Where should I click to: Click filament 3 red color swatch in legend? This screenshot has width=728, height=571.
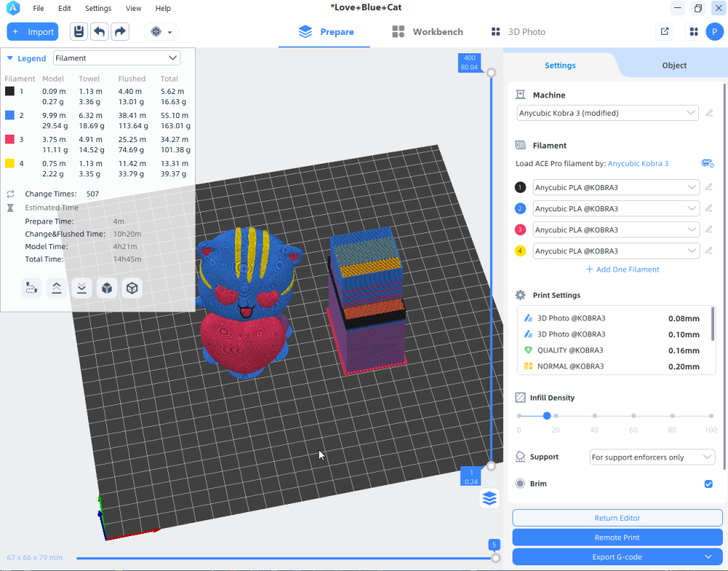point(9,139)
